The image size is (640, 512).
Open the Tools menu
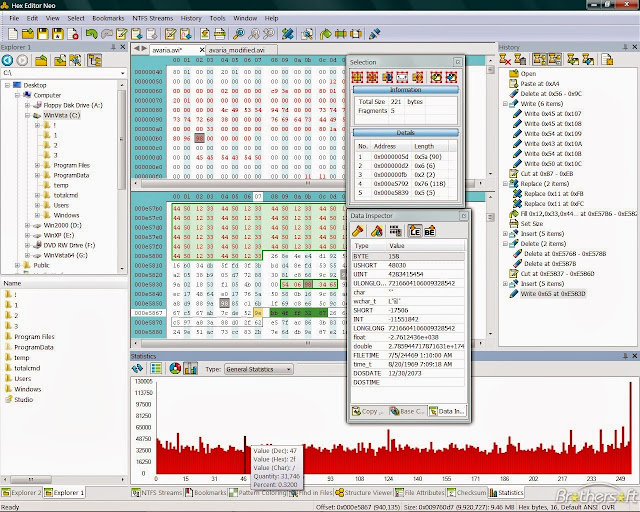tap(217, 18)
